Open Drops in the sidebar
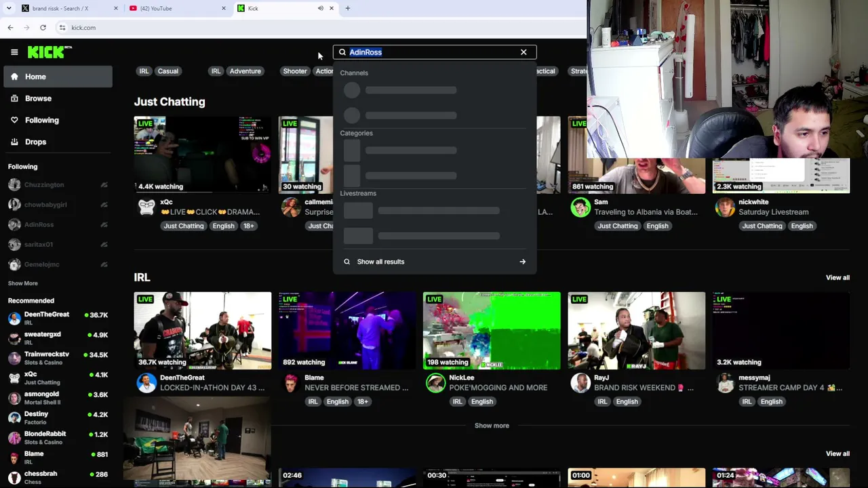The height and width of the screenshot is (488, 868). pos(58,142)
